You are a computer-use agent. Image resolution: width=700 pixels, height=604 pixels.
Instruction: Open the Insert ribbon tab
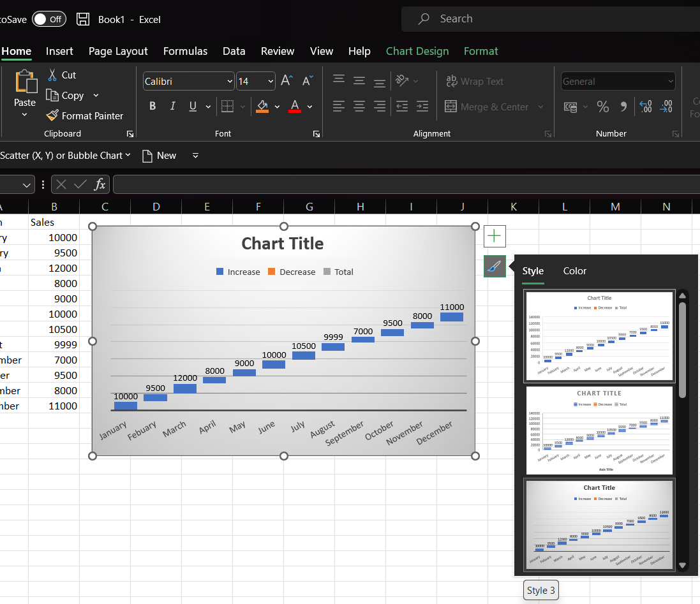[x=59, y=51]
